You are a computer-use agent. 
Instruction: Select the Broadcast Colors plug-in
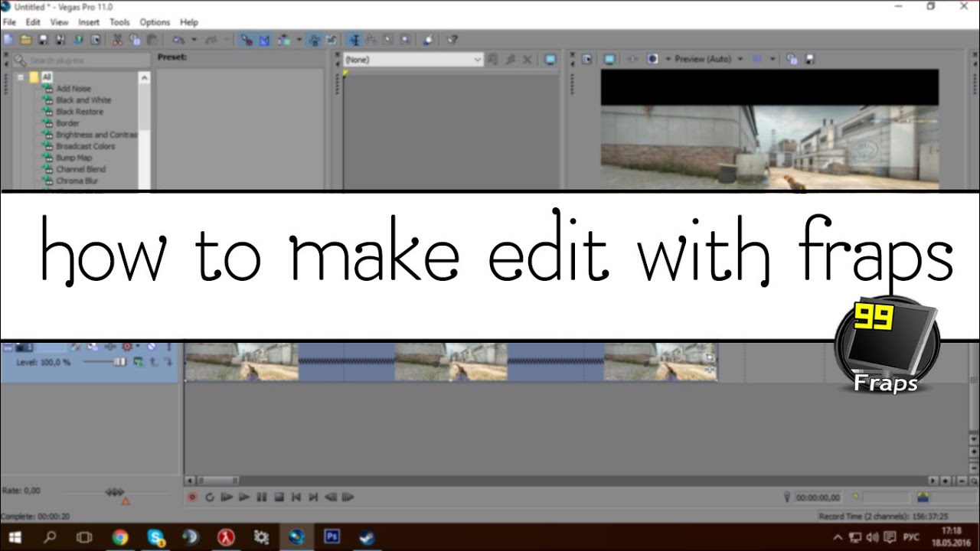[x=86, y=146]
